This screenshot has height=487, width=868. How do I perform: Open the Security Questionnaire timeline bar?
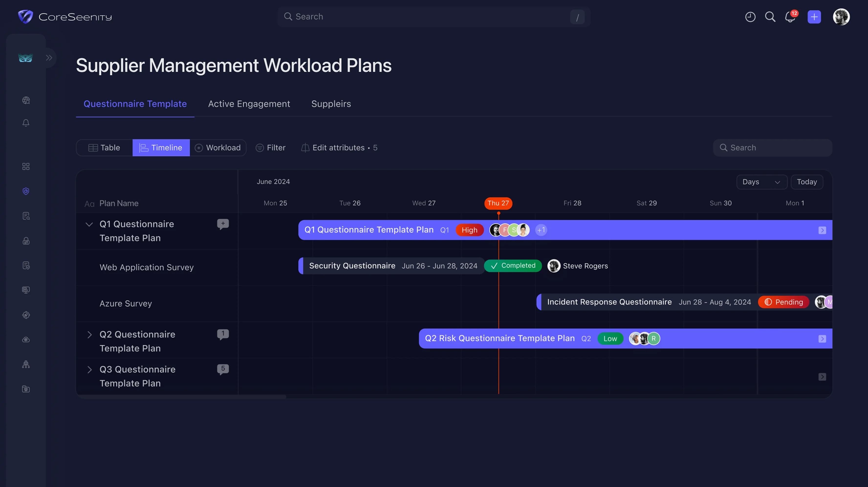point(391,266)
